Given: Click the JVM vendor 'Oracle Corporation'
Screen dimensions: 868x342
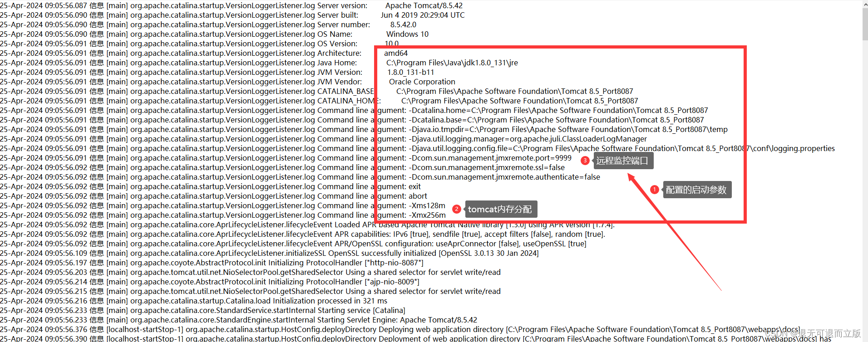Looking at the screenshot, I should (x=422, y=82).
